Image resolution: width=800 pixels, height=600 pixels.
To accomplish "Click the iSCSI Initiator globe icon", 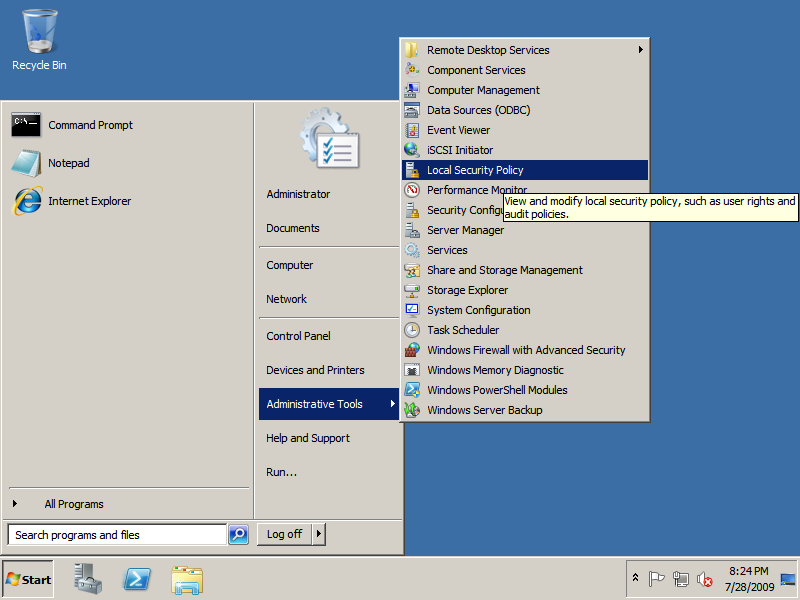I will (x=412, y=150).
